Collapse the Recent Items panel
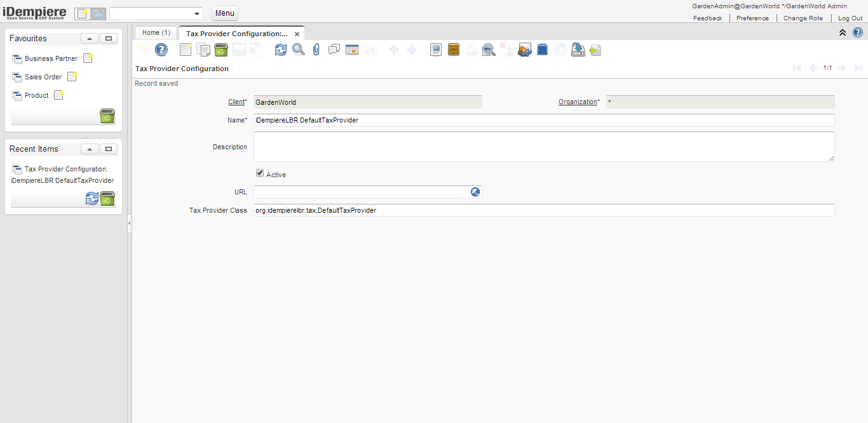Viewport: 868px width, 423px height. pyautogui.click(x=90, y=149)
